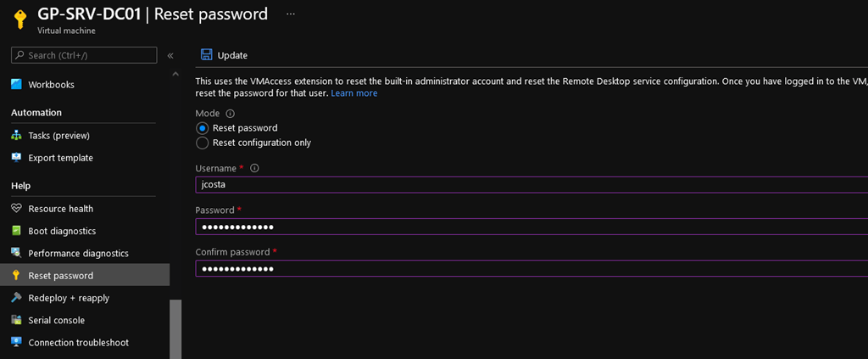The image size is (868, 359).
Task: Select the Reset password radio button
Action: 202,128
